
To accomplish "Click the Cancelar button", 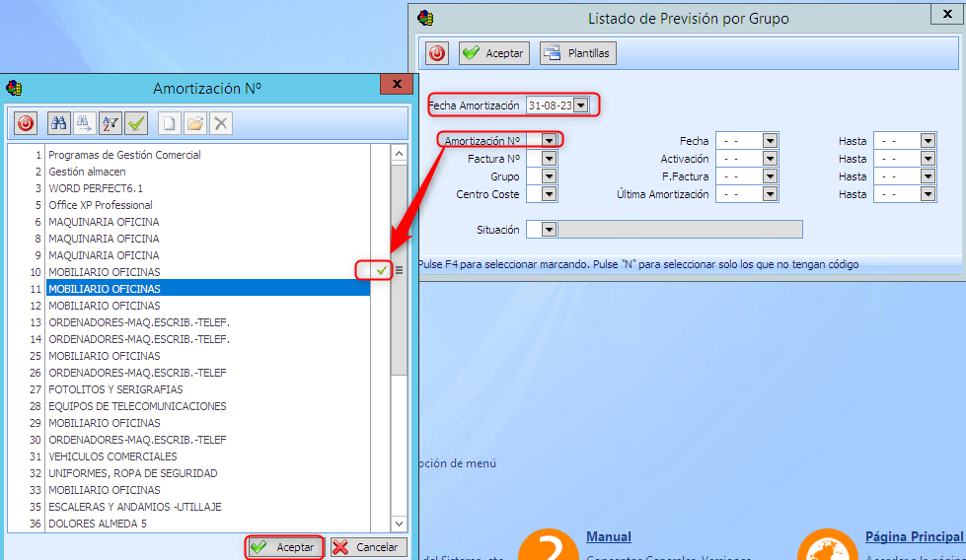I will (367, 547).
